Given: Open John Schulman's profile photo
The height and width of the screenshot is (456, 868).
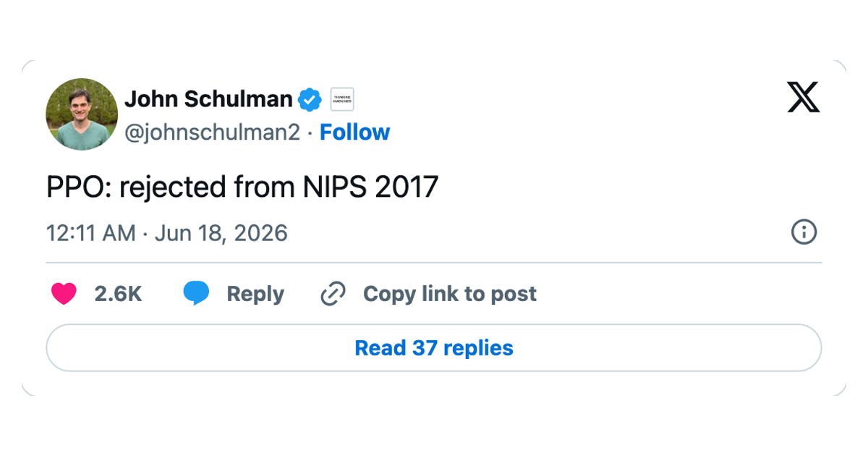Looking at the screenshot, I should coord(82,114).
